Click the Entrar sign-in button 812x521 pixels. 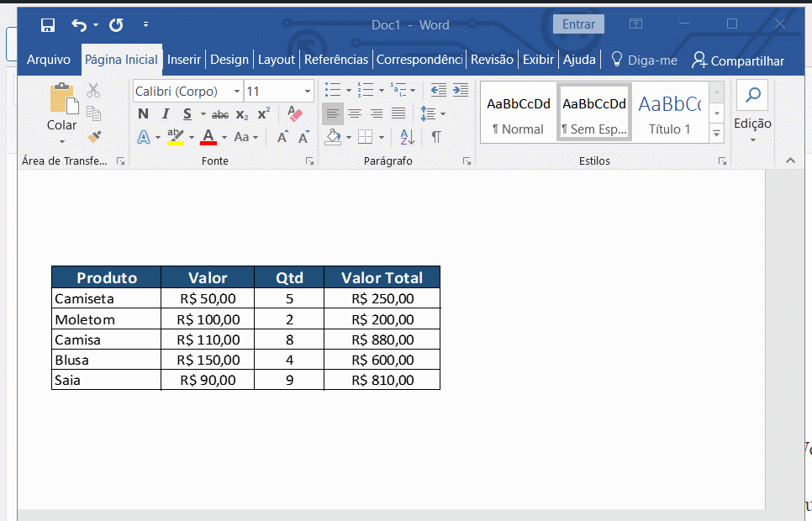[578, 24]
